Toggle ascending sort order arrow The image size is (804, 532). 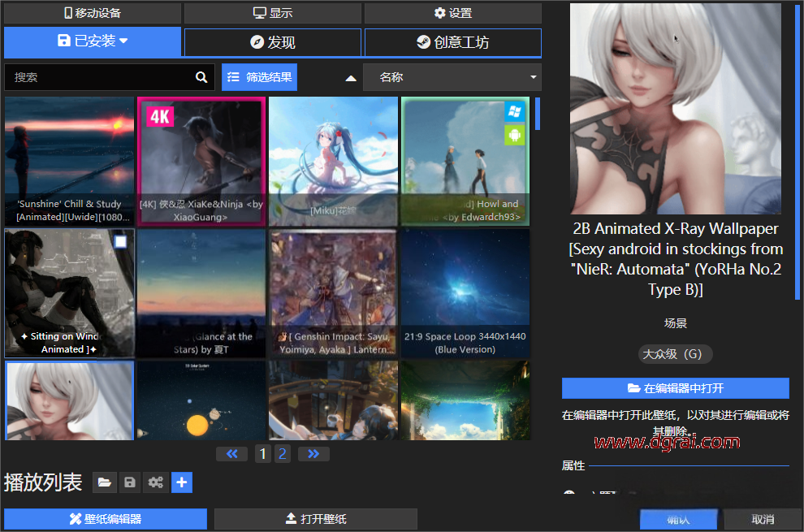point(351,78)
